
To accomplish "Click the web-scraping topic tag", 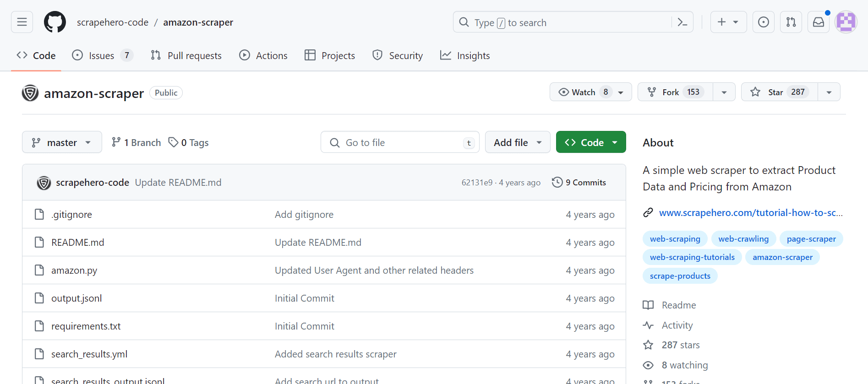I will (x=675, y=239).
